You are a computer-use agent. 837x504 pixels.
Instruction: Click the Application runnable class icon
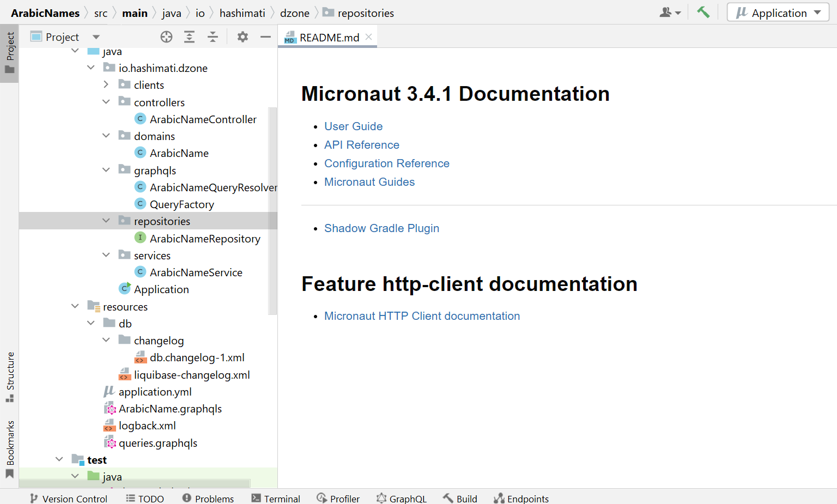125,289
